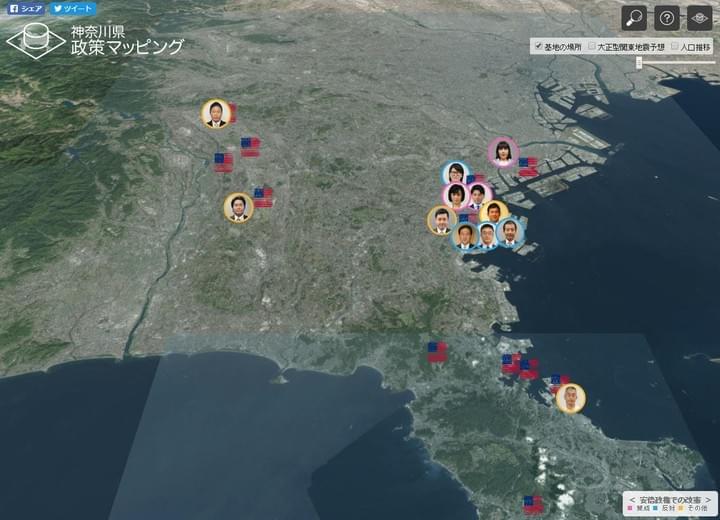Select pink-ringed man portrait in Yokohama cluster
720x520 pixels.
(478, 194)
